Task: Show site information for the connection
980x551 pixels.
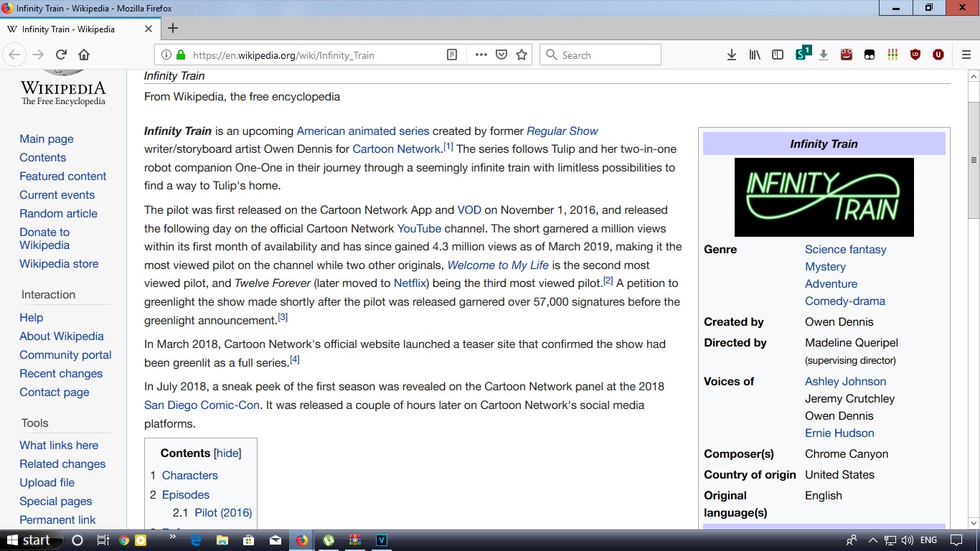Action: (x=166, y=55)
